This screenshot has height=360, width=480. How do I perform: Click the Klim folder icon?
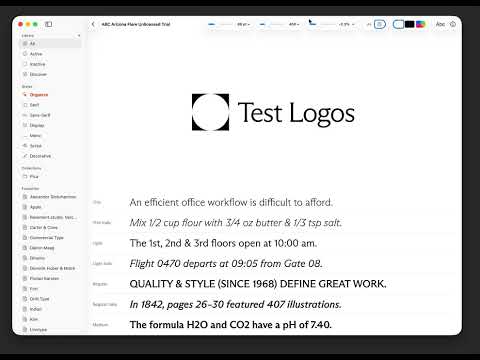click(x=25, y=319)
